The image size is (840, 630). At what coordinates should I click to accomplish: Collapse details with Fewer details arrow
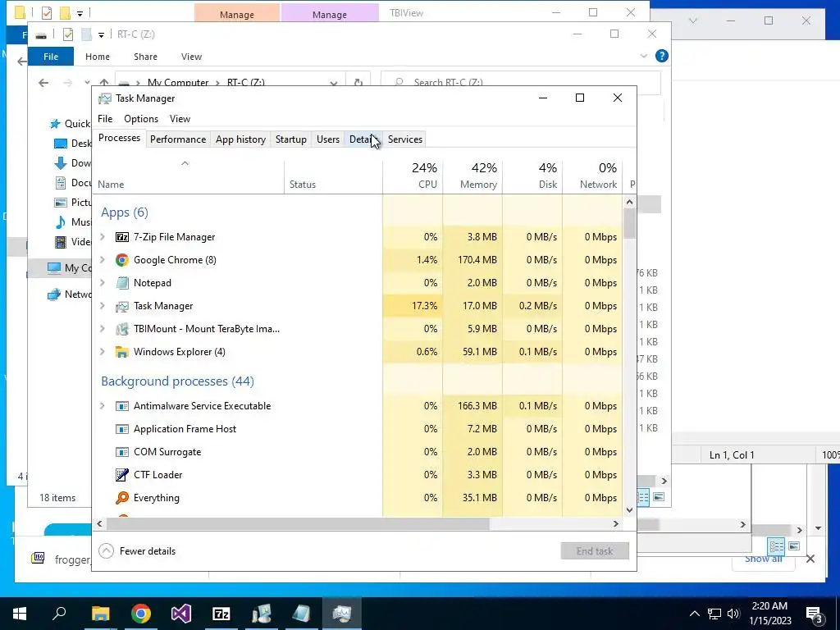pos(106,550)
